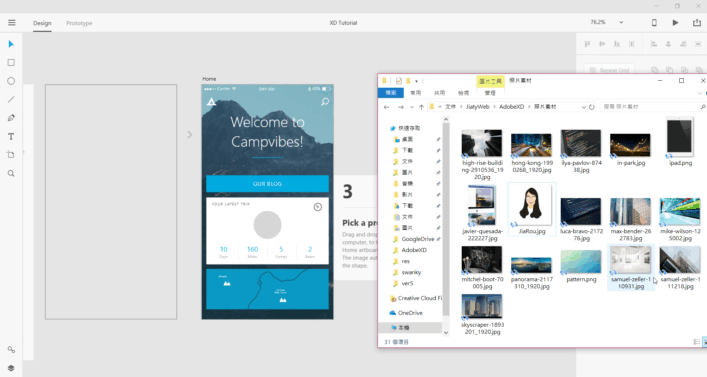Open the AdobeXD folder in navigation pane

coord(413,250)
